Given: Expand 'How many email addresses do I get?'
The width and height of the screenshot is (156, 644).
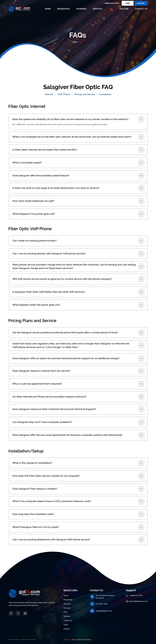Looking at the screenshot, I should click(78, 201).
